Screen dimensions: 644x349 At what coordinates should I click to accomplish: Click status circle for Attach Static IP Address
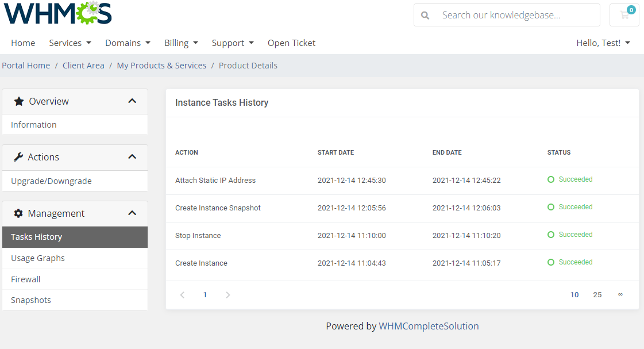click(551, 179)
